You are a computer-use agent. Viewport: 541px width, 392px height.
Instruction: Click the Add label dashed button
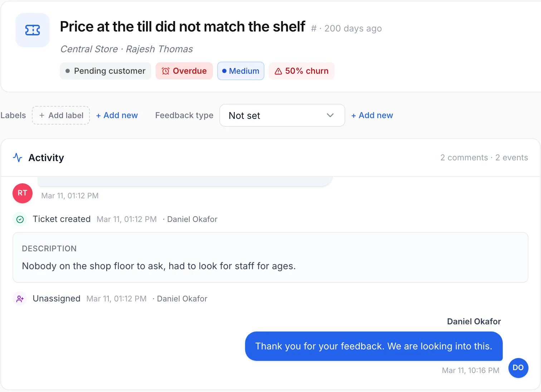coord(61,115)
